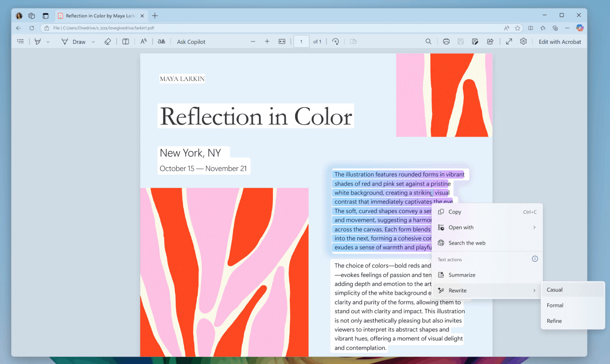The height and width of the screenshot is (364, 610).
Task: Click Text actions info icon
Action: click(x=535, y=259)
